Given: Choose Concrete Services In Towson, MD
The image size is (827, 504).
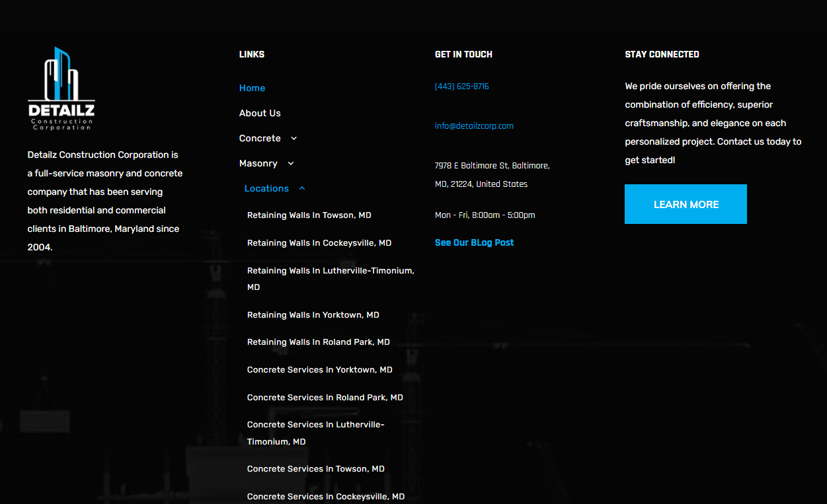Looking at the screenshot, I should click(315, 469).
